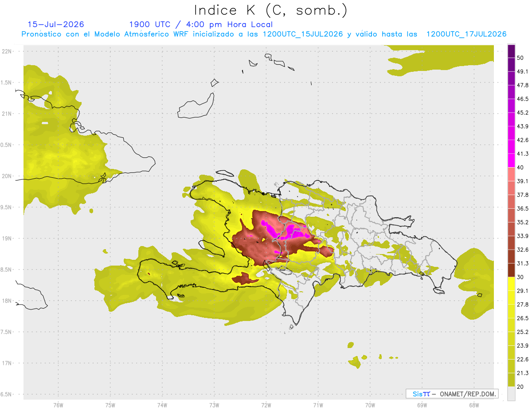Click the colorbar label "39.1"

522,181
